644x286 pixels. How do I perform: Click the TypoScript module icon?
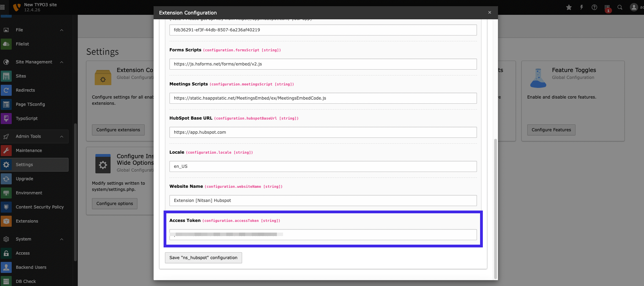(6, 119)
